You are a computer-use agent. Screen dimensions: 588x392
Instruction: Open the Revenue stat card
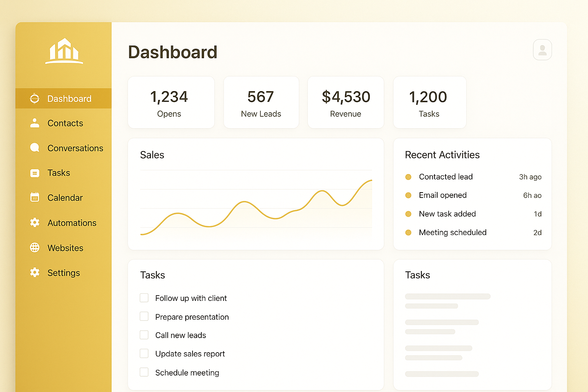pos(346,103)
